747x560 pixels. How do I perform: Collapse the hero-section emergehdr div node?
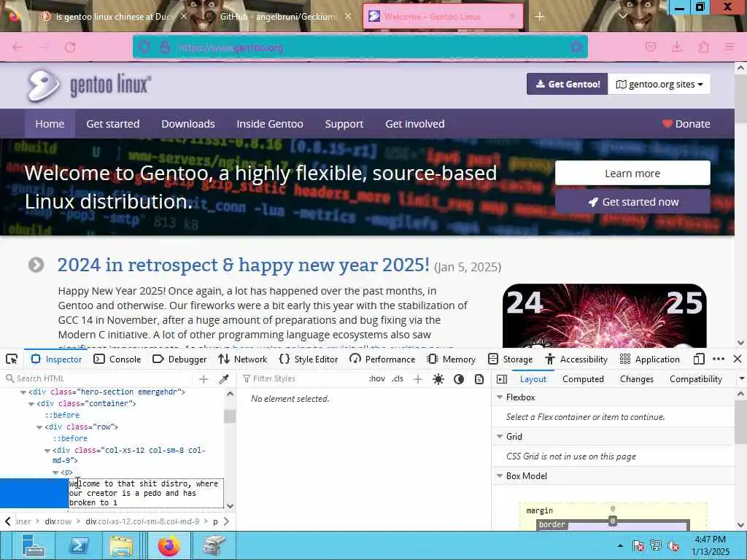tap(23, 392)
